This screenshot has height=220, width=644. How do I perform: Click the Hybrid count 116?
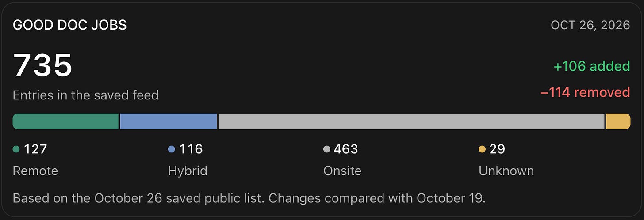(191, 149)
